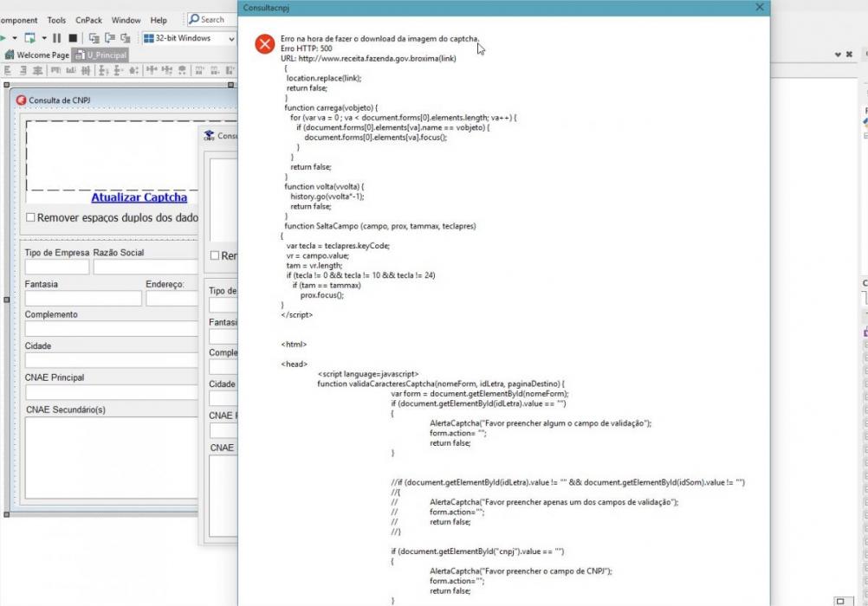The image size is (868, 606).
Task: Click the Run without debugging icon
Action: (x=30, y=38)
